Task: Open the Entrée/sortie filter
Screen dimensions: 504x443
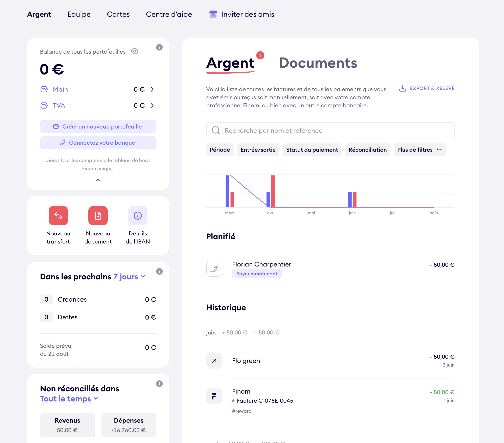Action: (x=258, y=150)
